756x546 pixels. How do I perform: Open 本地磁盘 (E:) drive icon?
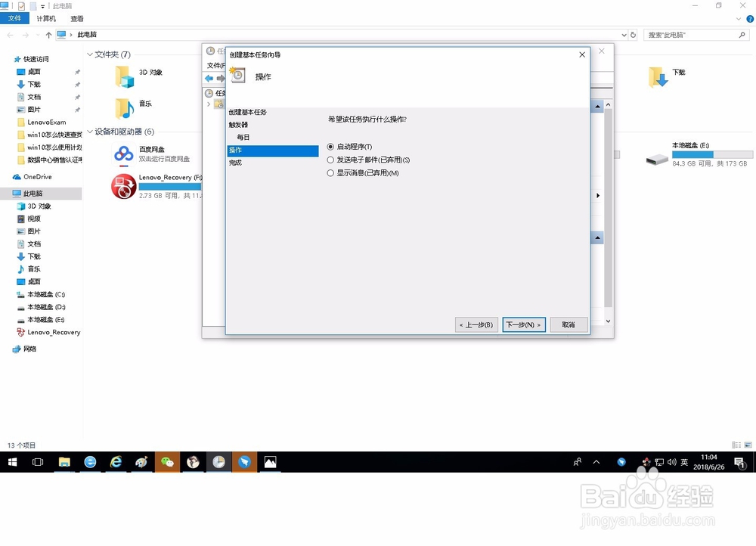coord(657,159)
